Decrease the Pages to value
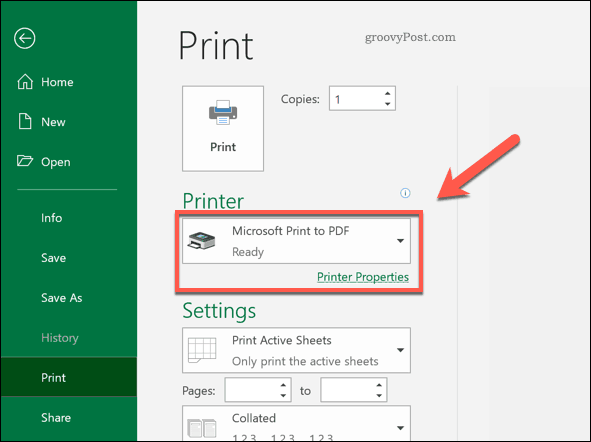 pos(379,395)
